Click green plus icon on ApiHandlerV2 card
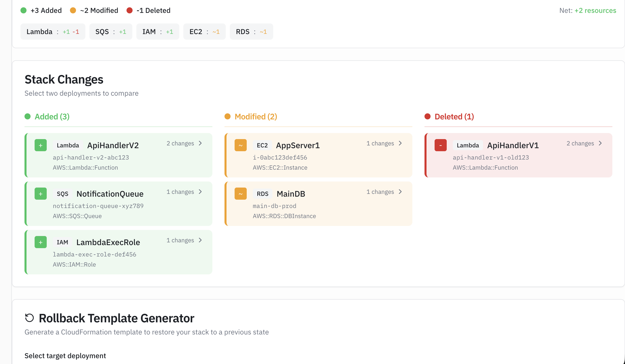Image resolution: width=625 pixels, height=364 pixels. pos(41,145)
